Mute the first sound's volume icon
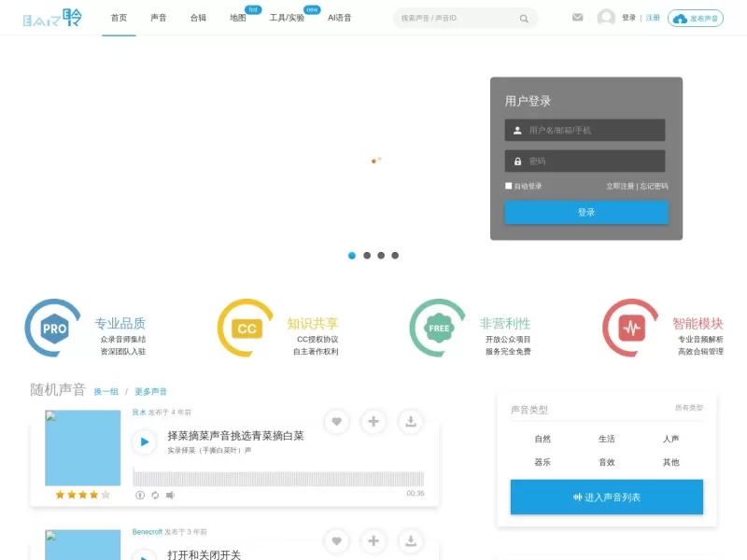This screenshot has width=747, height=560. tap(169, 495)
